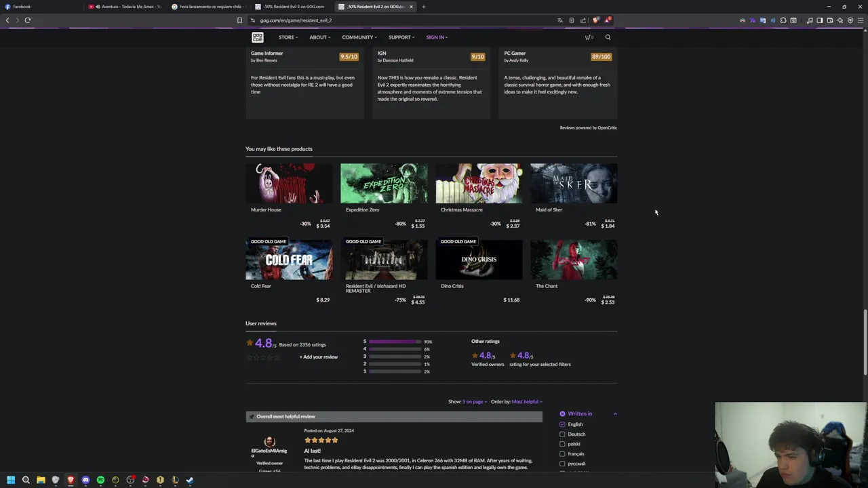The width and height of the screenshot is (868, 488).
Task: Click the share page icon
Action: (583, 20)
